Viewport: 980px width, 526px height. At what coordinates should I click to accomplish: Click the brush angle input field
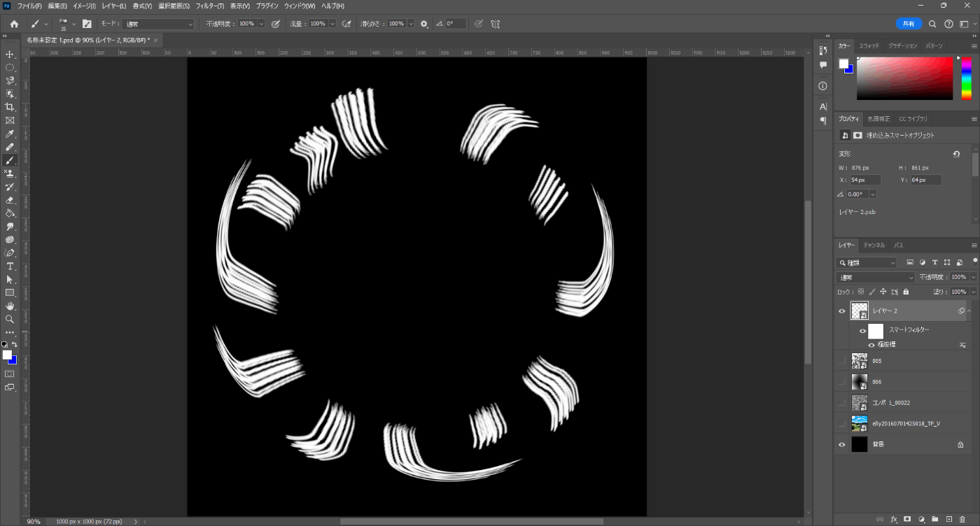(x=456, y=24)
